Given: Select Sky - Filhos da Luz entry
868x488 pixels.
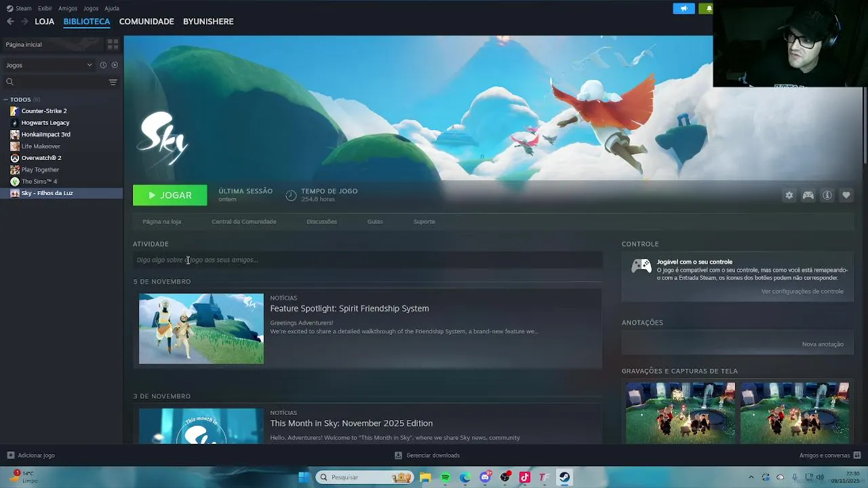Looking at the screenshot, I should [x=62, y=193].
